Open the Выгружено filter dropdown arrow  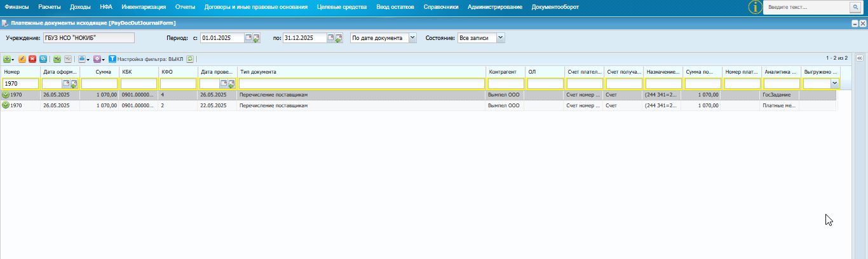click(834, 83)
